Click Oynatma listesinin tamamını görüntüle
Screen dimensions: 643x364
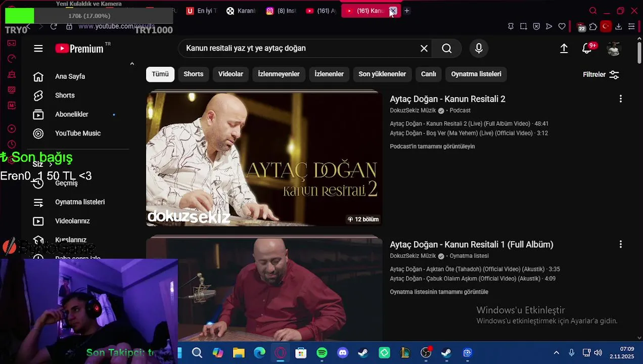click(439, 292)
